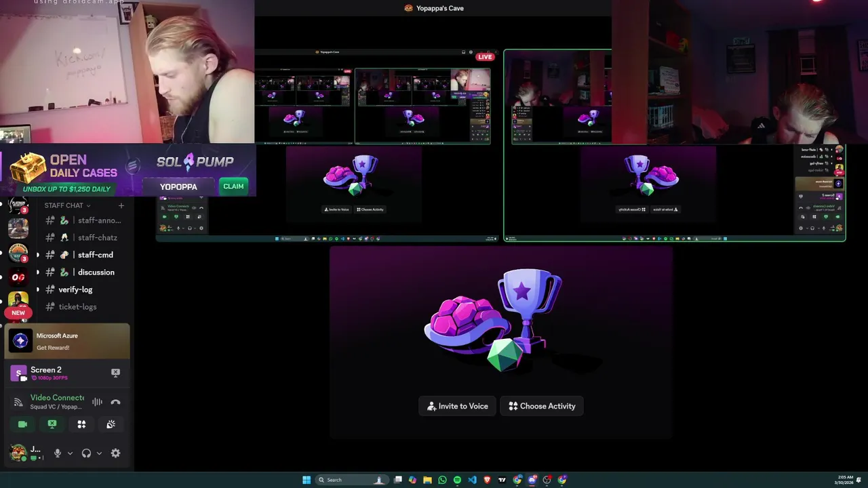Toggle the camera on or off
Image resolution: width=868 pixels, height=488 pixels.
[22, 424]
